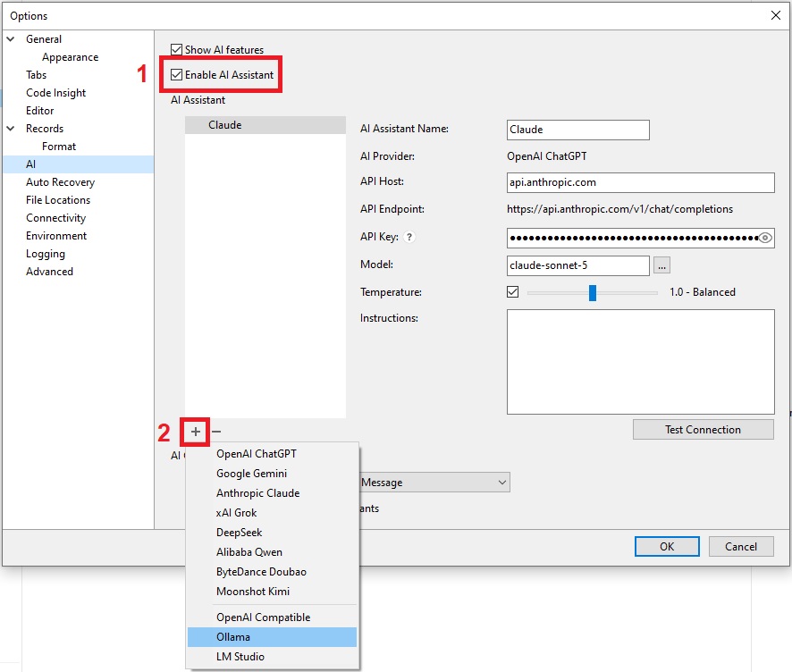Click the API Host input field
792x672 pixels.
pos(640,182)
